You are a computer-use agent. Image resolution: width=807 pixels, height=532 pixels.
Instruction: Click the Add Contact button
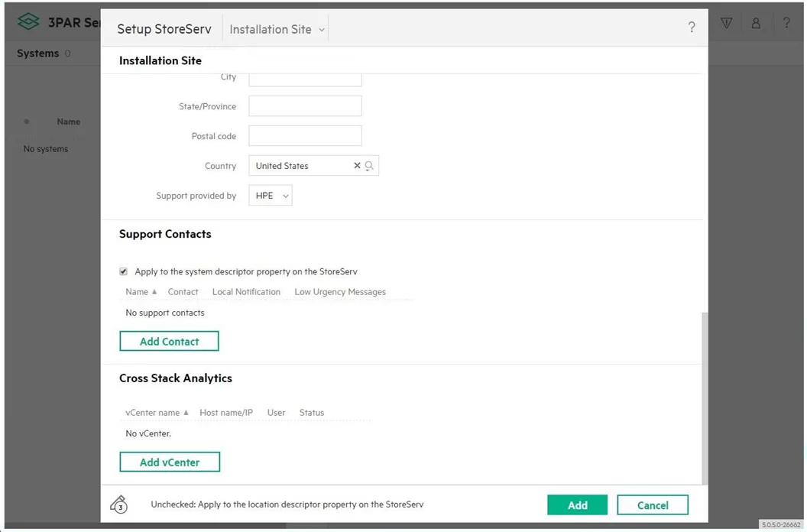[169, 341]
